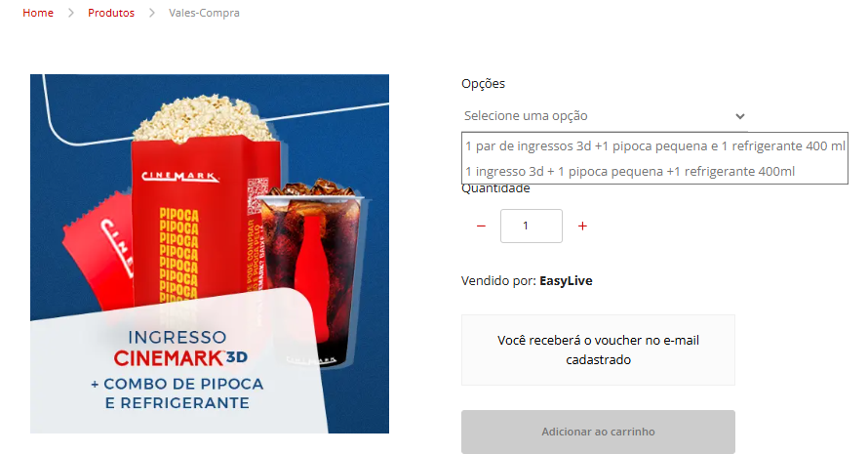Click the voucher e-mail notice box
Image resolution: width=868 pixels, height=454 pixels.
[598, 350]
